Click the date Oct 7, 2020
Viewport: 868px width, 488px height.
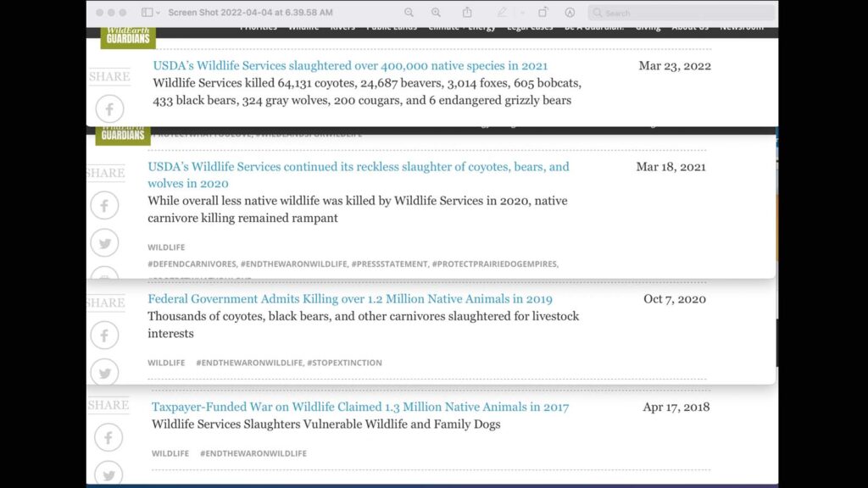(x=675, y=299)
